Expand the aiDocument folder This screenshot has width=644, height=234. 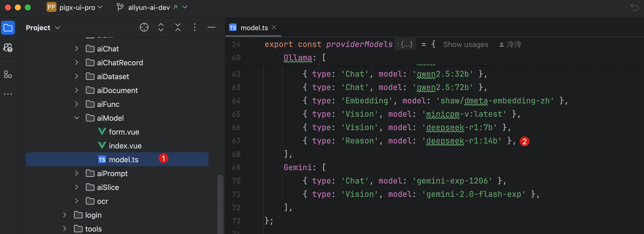point(77,90)
